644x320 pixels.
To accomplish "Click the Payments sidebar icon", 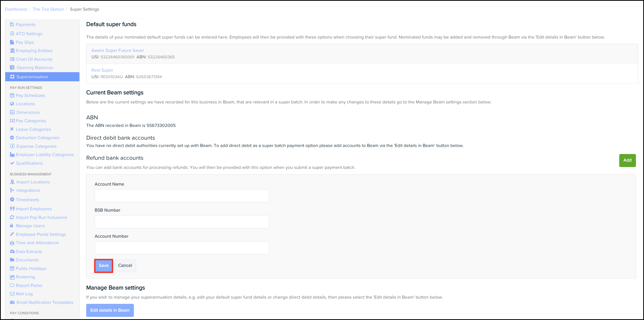I will coord(12,24).
